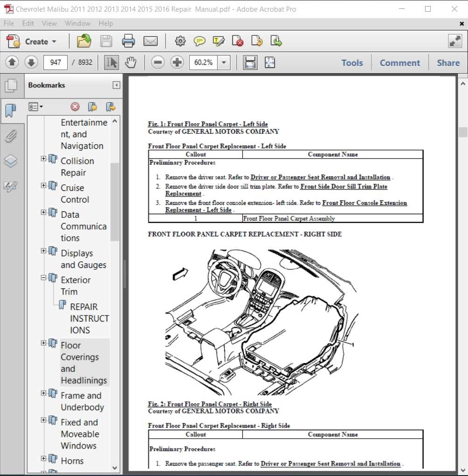Click the bookmarks list scrollbar thumb
The height and width of the screenshot is (476, 468).
point(115,202)
